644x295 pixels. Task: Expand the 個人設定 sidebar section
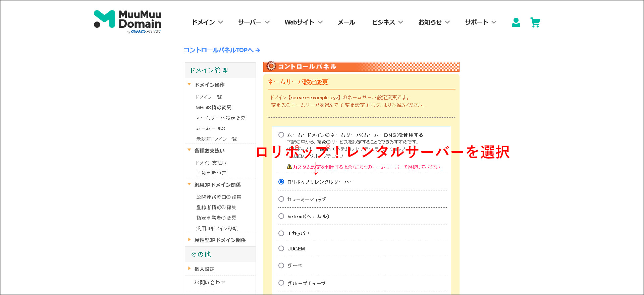(189, 269)
